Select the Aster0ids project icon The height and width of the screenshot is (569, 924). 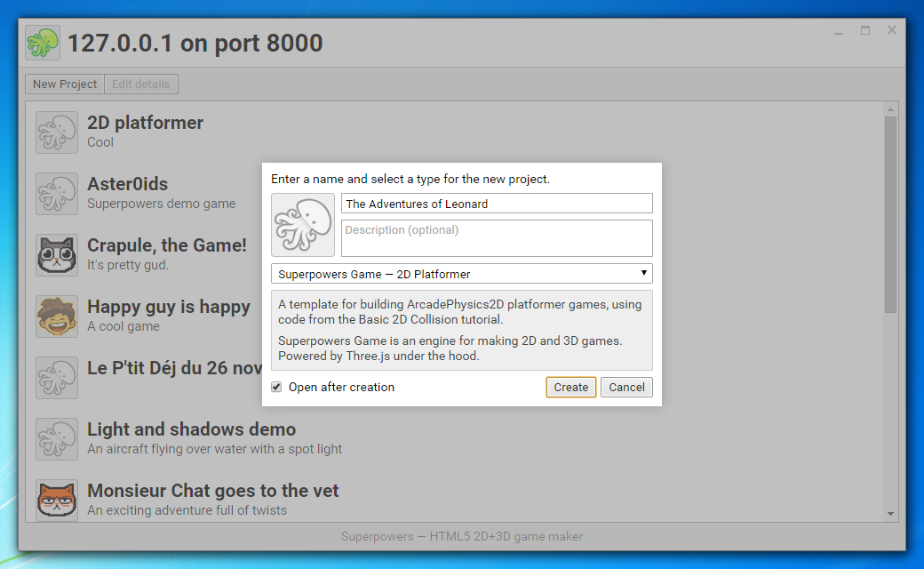[57, 194]
